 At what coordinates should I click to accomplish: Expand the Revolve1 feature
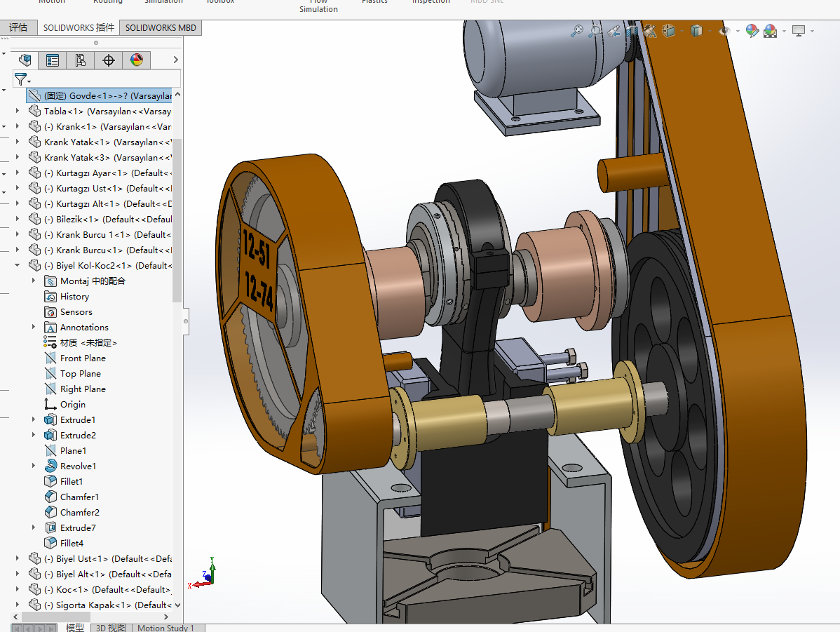pyautogui.click(x=34, y=466)
